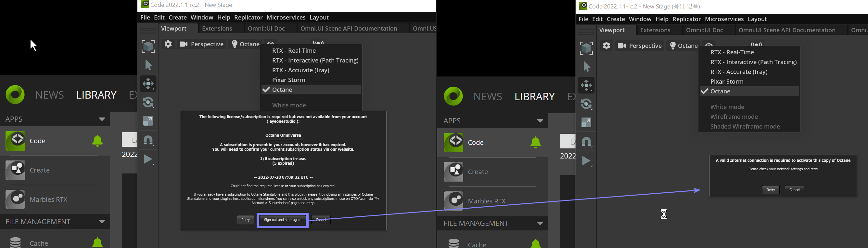Start Play from the right screenshot's toolbar
The height and width of the screenshot is (248, 868).
(x=586, y=160)
